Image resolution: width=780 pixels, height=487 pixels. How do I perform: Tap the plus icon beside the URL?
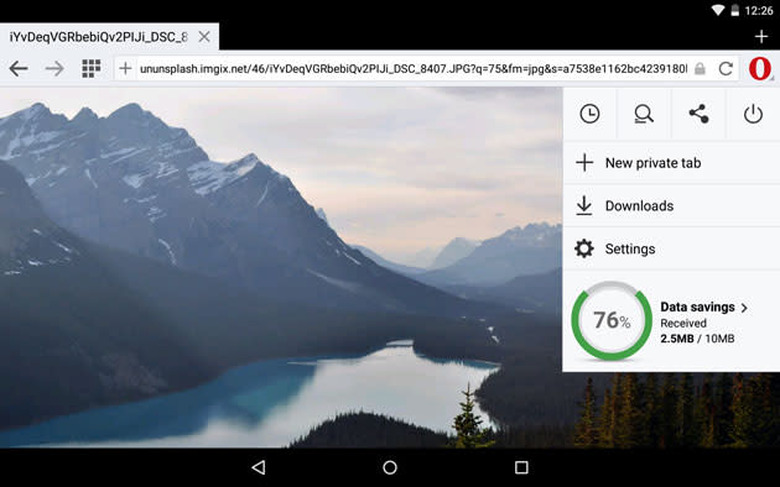point(125,69)
